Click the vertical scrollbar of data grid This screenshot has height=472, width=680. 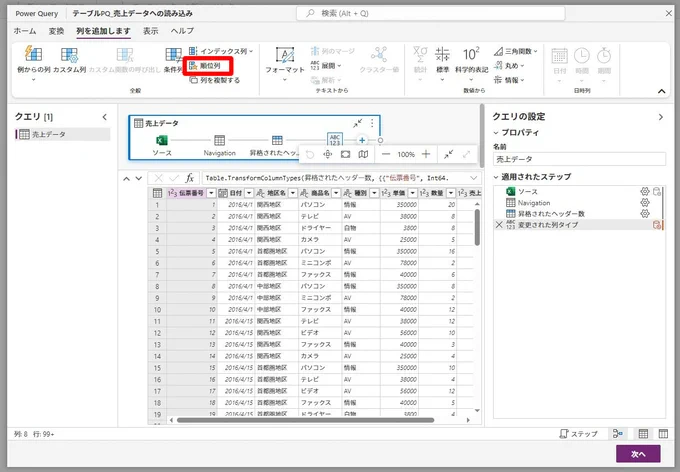coord(477,228)
